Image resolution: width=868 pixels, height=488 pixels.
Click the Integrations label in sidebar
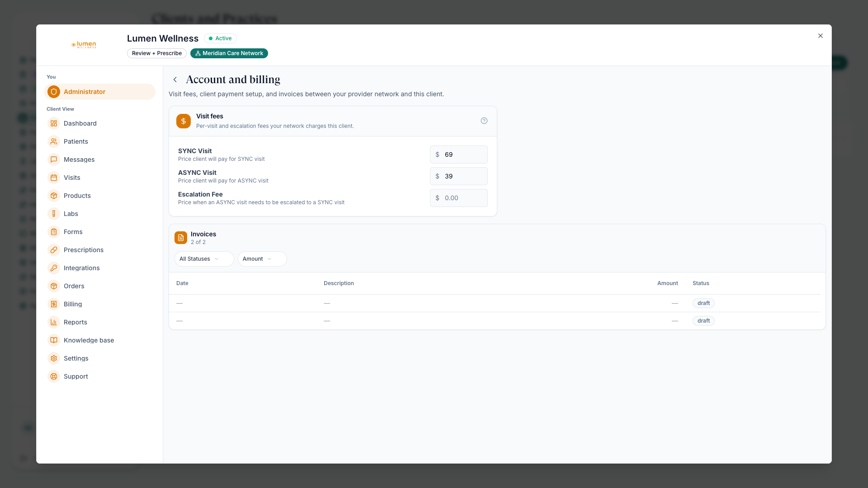[82, 268]
